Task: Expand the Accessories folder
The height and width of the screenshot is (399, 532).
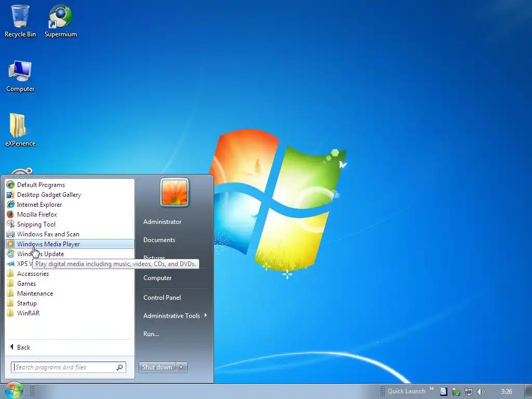Action: pos(70,273)
